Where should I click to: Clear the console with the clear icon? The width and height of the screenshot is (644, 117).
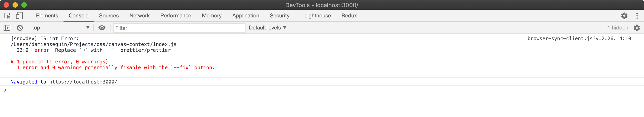tap(20, 28)
